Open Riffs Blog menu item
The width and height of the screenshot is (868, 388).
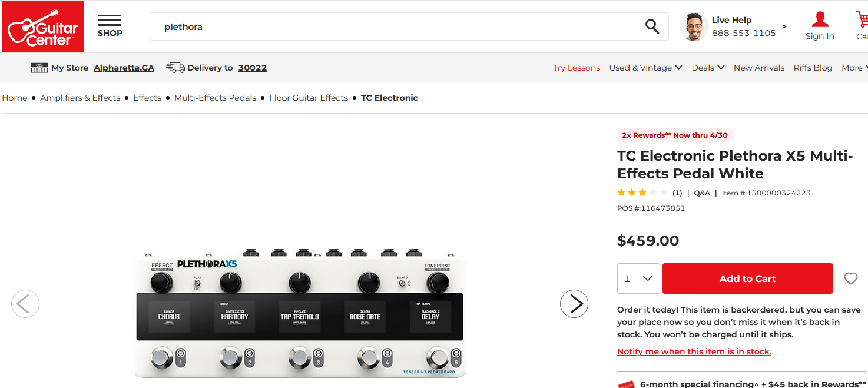(x=813, y=68)
